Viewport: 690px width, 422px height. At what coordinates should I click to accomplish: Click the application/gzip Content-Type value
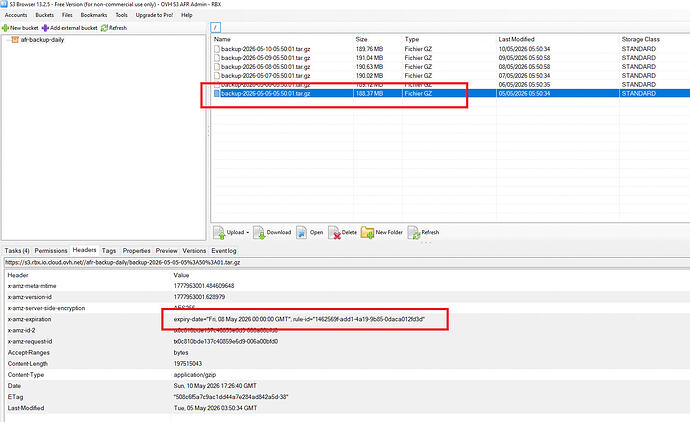coord(195,375)
